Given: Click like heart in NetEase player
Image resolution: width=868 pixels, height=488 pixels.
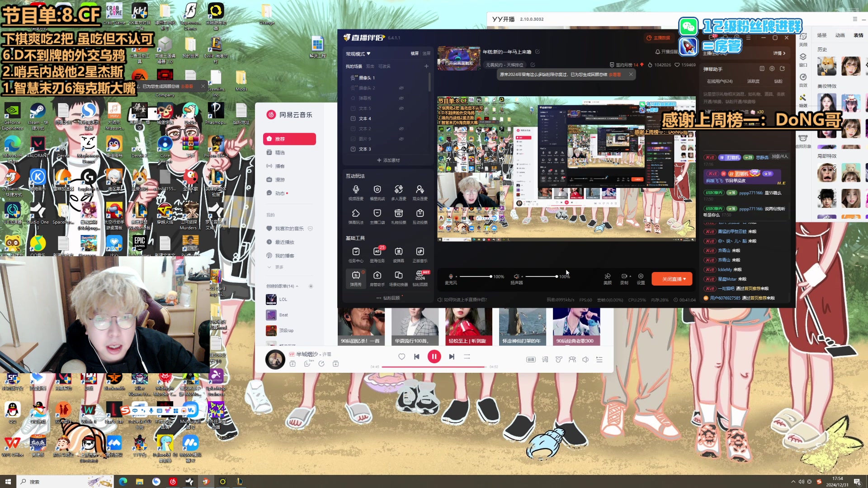Looking at the screenshot, I should (401, 357).
